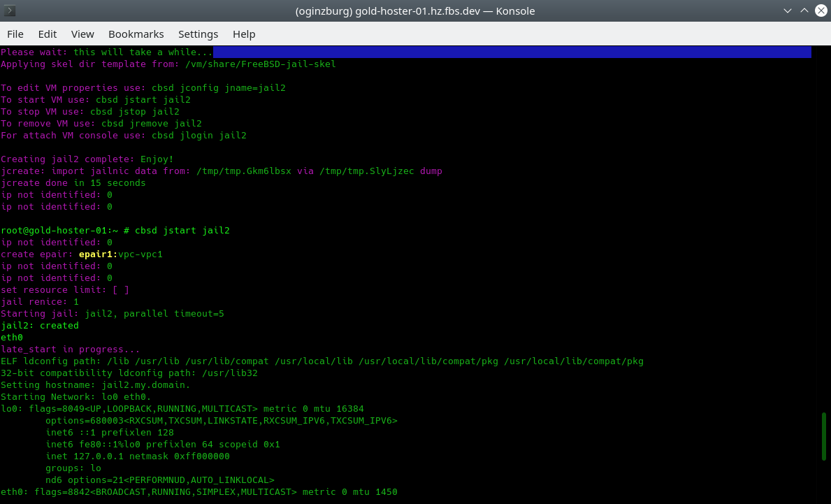Maximize the Konsole window
The width and height of the screenshot is (831, 504).
(804, 10)
